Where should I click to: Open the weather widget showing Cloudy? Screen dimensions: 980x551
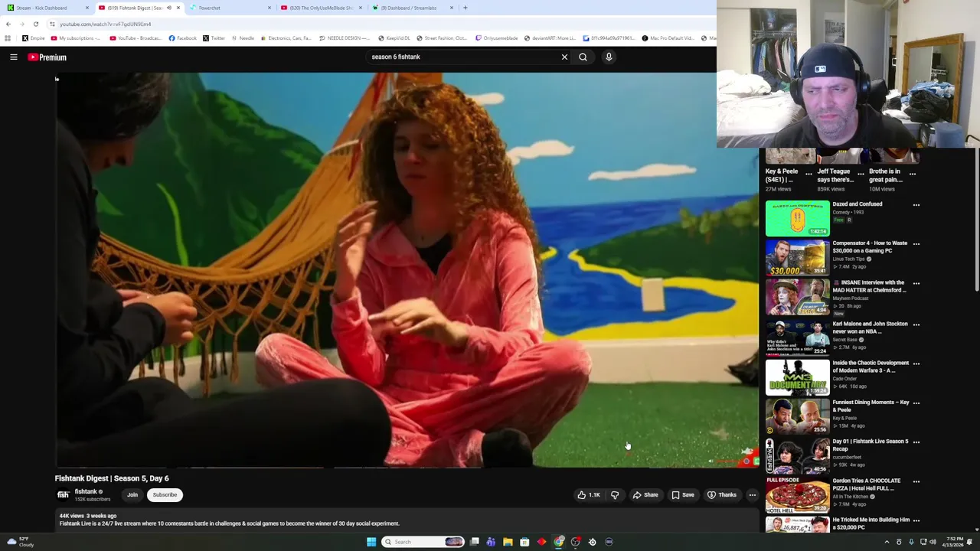(21, 542)
